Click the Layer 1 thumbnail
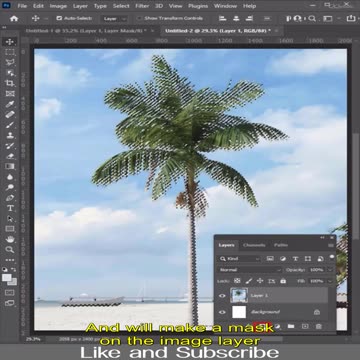This screenshot has width=360, height=360. (x=239, y=295)
